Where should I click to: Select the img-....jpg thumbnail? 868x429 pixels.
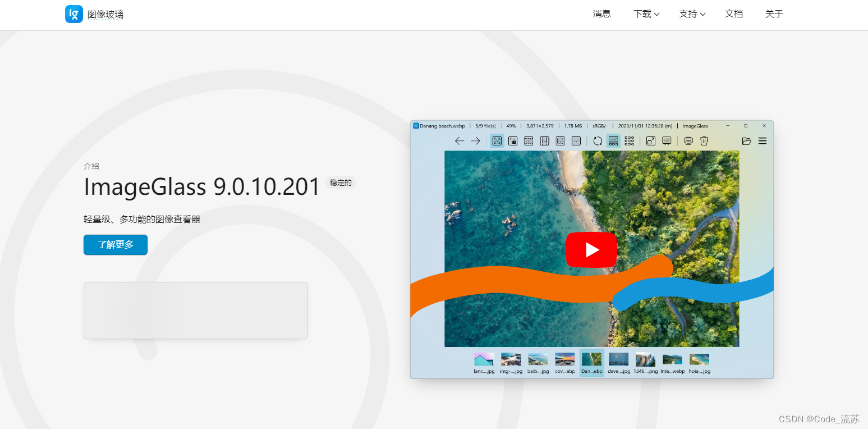point(511,363)
